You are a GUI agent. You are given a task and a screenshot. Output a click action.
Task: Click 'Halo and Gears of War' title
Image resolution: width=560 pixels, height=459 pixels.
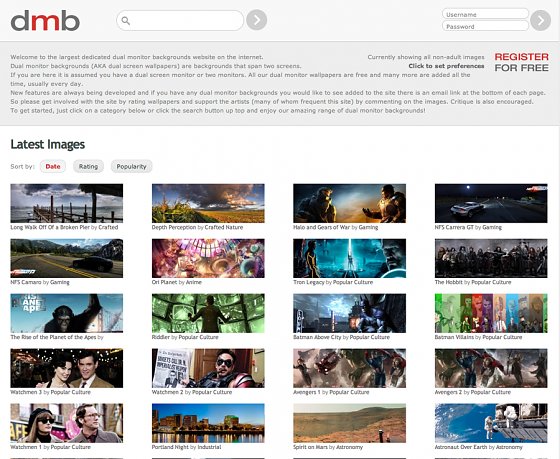321,227
